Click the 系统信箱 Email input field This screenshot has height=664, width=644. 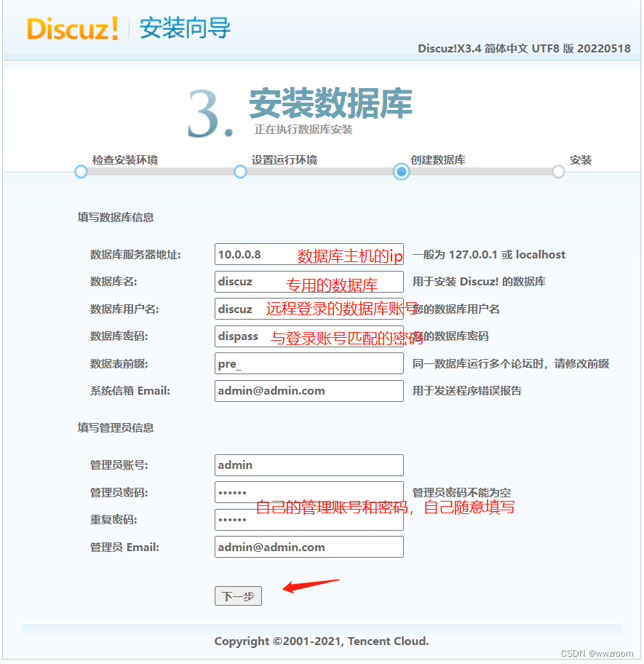309,391
